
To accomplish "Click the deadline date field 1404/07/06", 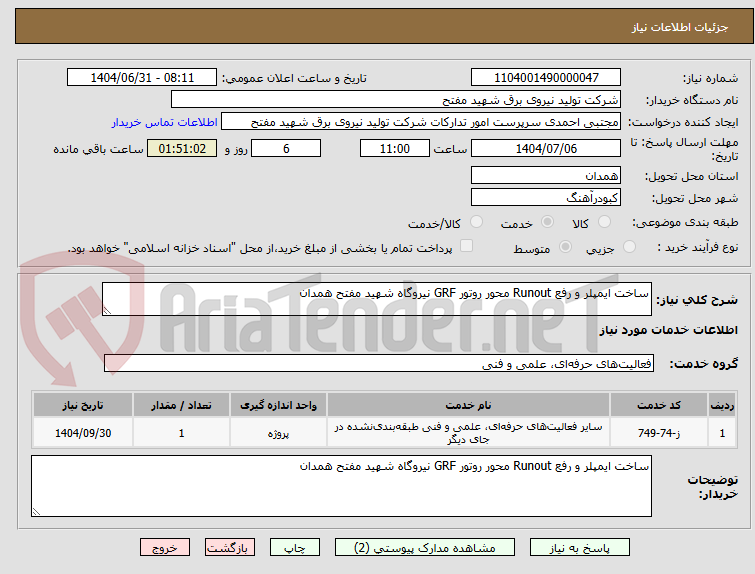I will tap(546, 148).
